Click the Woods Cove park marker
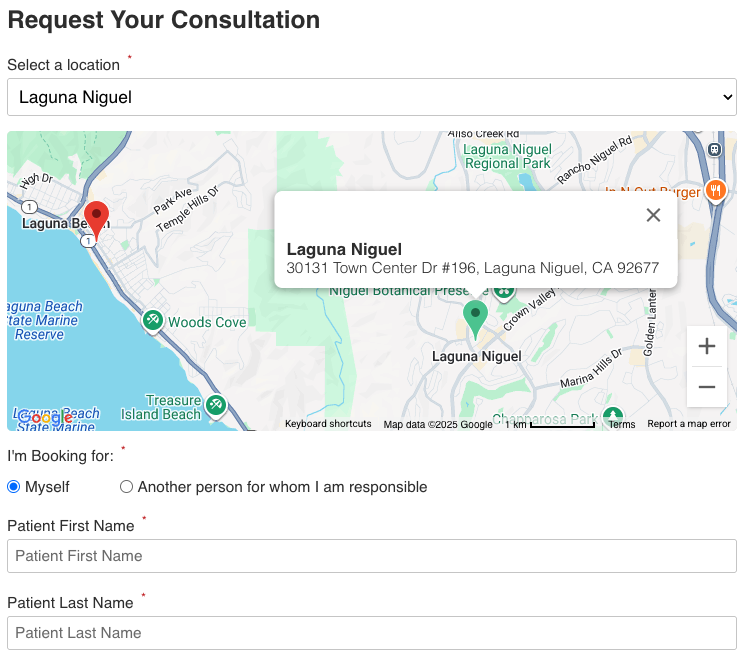This screenshot has height=660, width=743. [153, 321]
